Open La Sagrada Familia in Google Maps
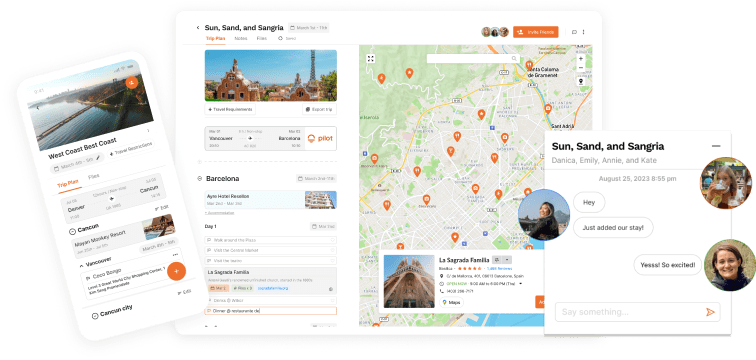 [452, 303]
